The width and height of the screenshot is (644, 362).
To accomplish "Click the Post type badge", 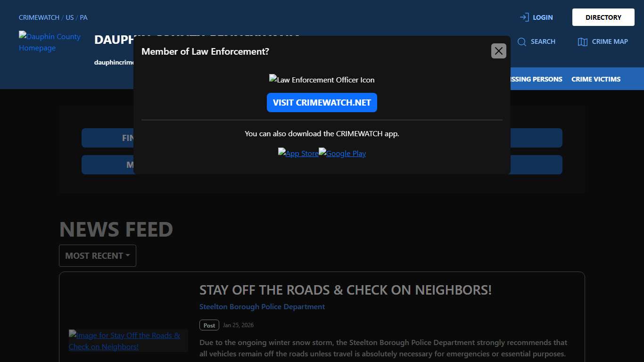I will (x=209, y=325).
